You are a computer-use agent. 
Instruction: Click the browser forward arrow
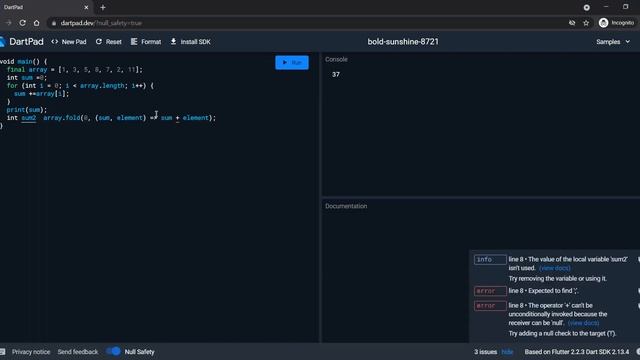[8, 23]
